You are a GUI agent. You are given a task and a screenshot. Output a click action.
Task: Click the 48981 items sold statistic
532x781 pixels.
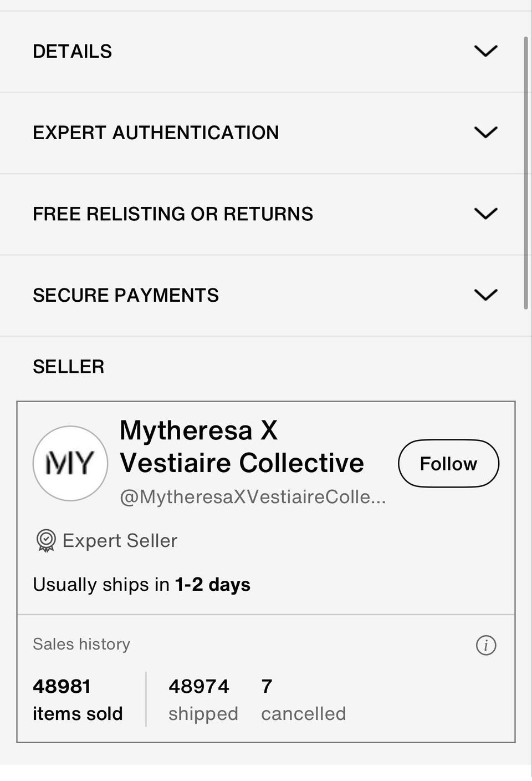point(78,699)
